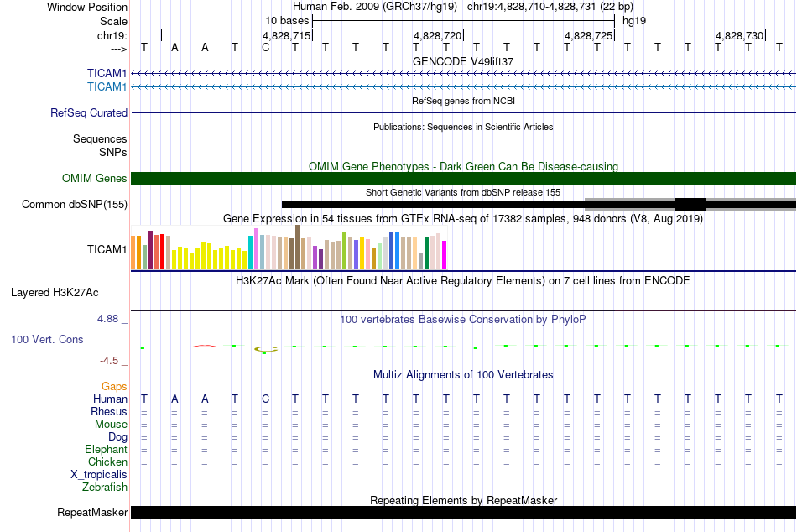Click the GENCODE V49lift37 track title
Screen dimensions: 797x532
tap(463, 61)
